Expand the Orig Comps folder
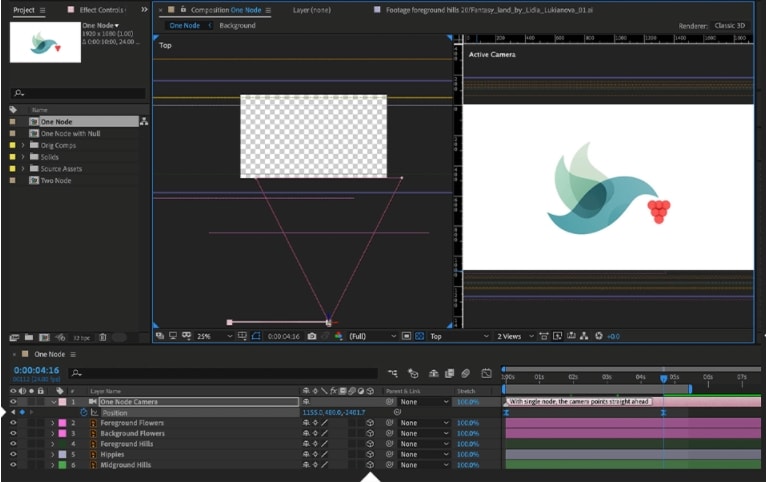766x482 pixels. point(22,145)
